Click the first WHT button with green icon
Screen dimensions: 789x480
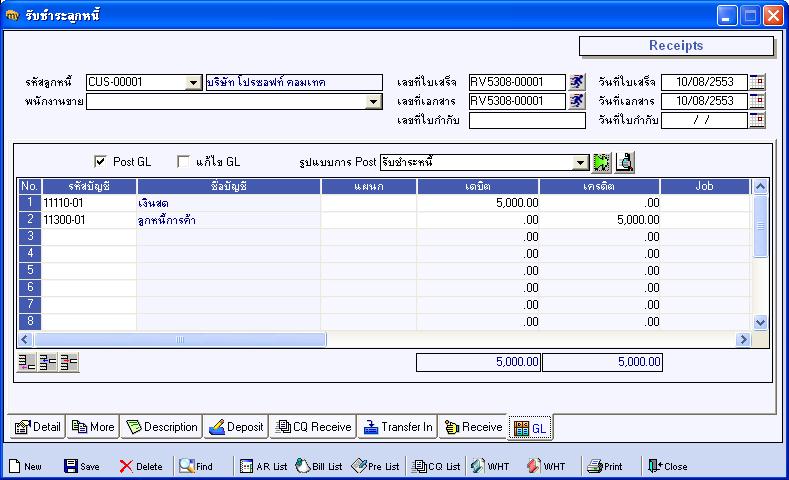click(x=490, y=466)
